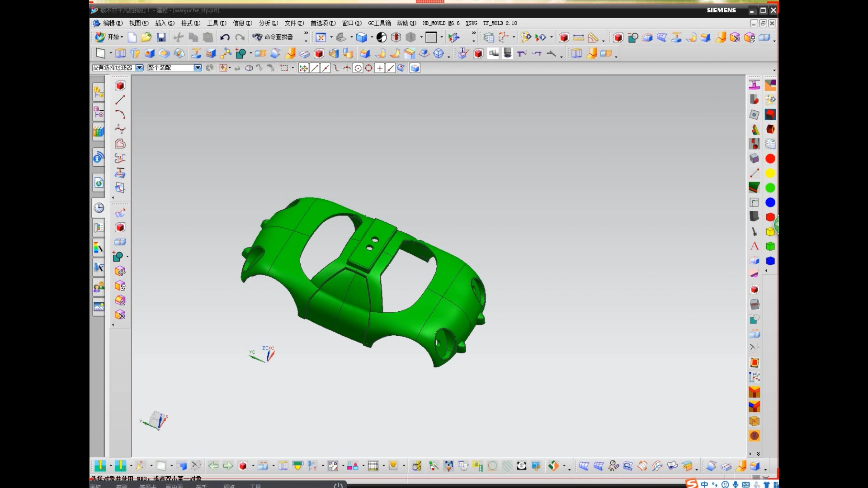Click the Undo arrow icon
868x488 pixels.
pos(225,38)
